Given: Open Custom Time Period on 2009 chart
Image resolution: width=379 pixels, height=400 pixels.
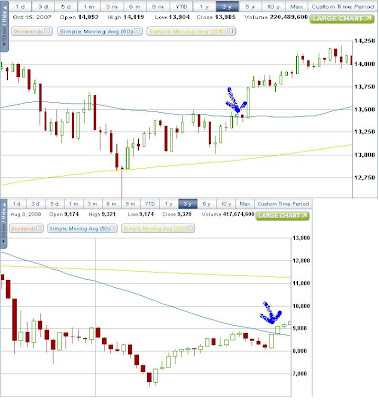Looking at the screenshot, I should tap(283, 204).
